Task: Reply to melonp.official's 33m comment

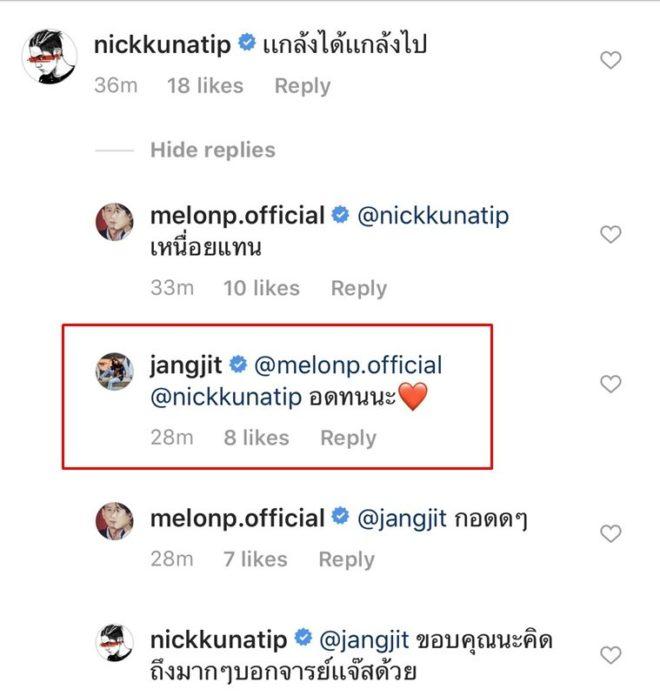Action: pyautogui.click(x=358, y=288)
